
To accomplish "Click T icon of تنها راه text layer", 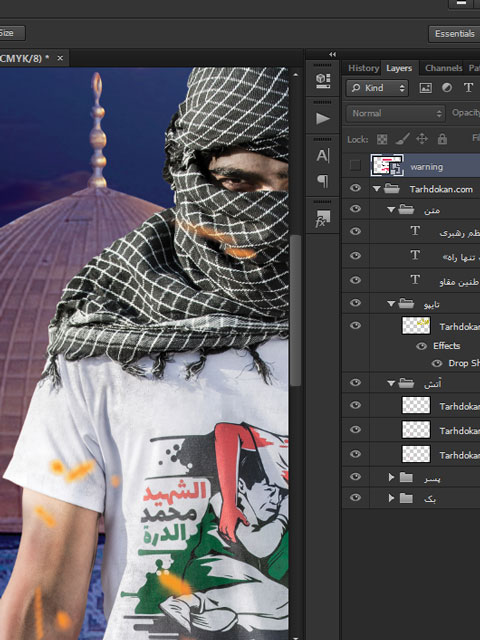I will coord(415,256).
